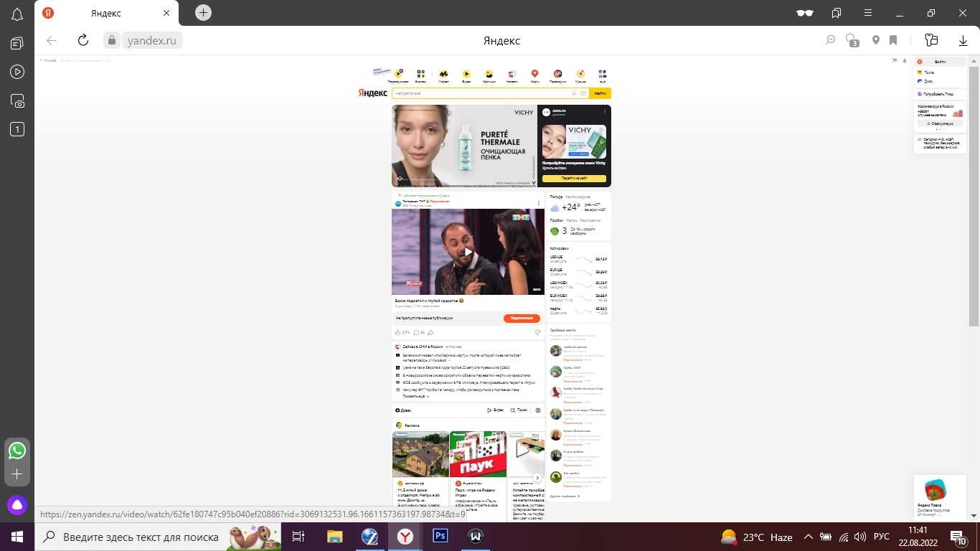Image resolution: width=980 pixels, height=551 pixels.
Task: Bookmark the page with the bookmark icon
Action: click(893, 40)
